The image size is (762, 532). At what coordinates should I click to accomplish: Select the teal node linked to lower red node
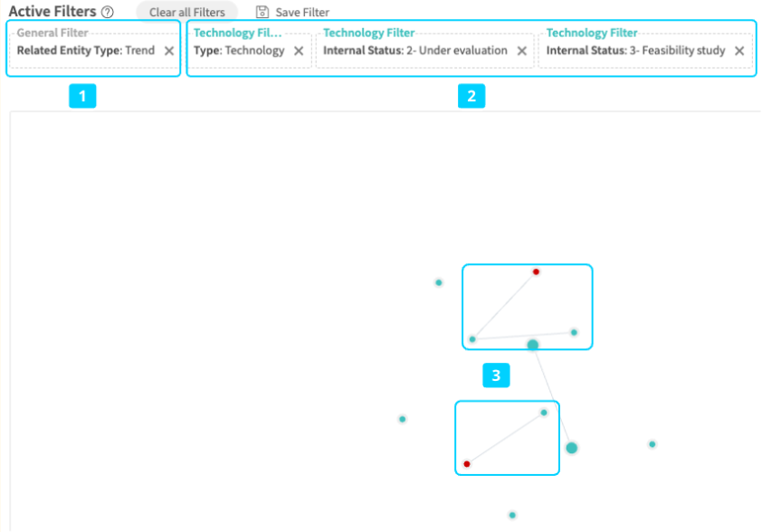click(x=544, y=413)
